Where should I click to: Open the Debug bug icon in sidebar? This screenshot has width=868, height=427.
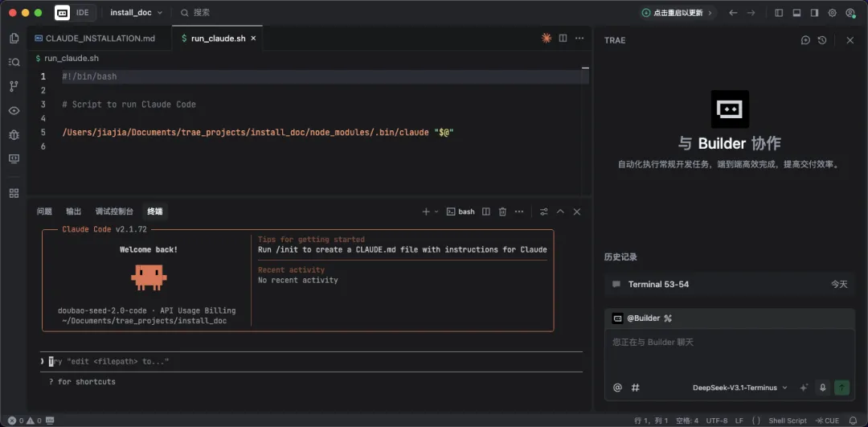14,134
